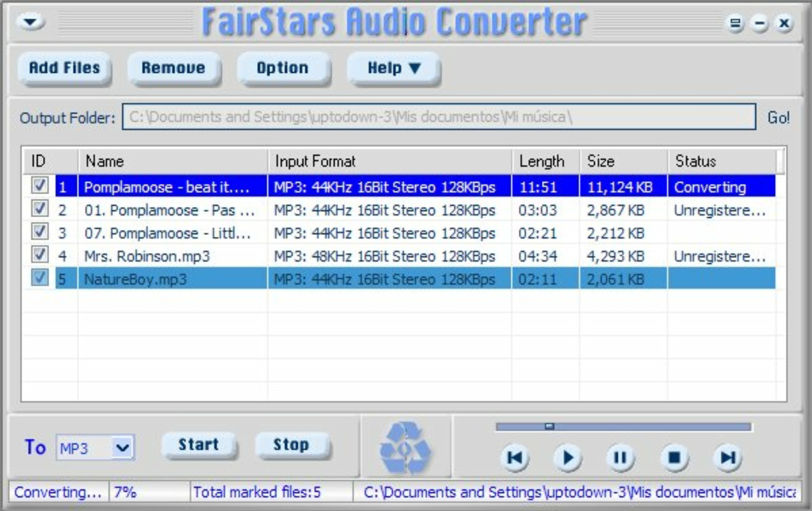Click the Add Files button
812x511 pixels.
point(65,68)
